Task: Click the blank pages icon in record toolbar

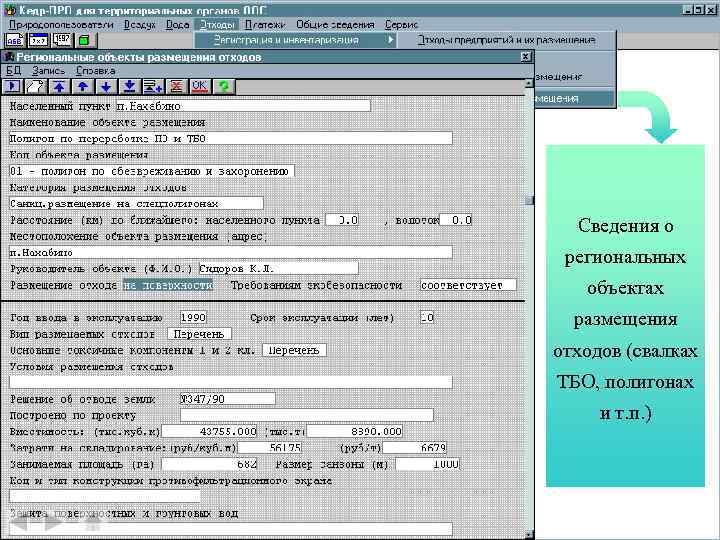Action: click(36, 86)
